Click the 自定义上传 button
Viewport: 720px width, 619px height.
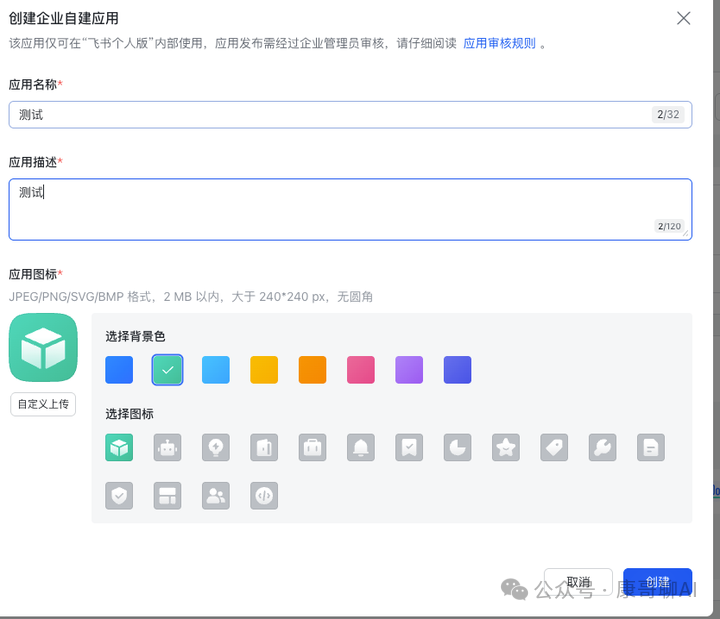[x=43, y=404]
